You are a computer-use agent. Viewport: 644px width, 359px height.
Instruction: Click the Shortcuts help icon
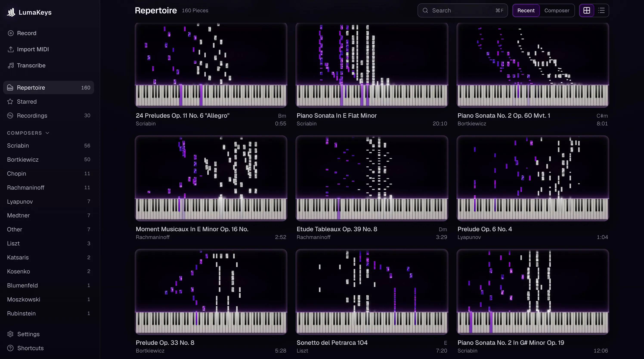(x=11, y=348)
